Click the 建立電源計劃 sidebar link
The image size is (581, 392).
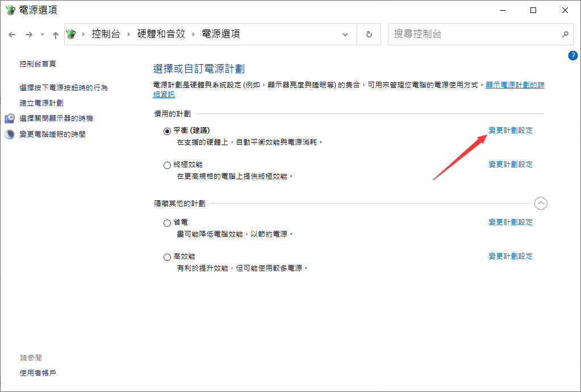[41, 103]
